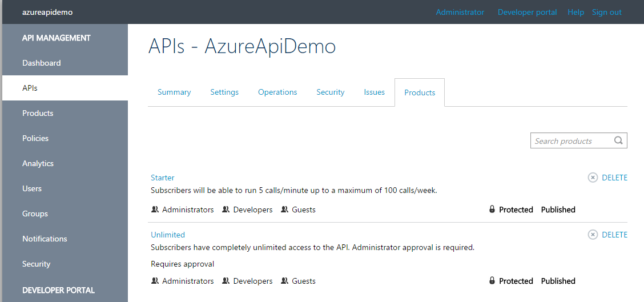The image size is (644, 302).
Task: Open the Unlimited product link
Action: [168, 235]
